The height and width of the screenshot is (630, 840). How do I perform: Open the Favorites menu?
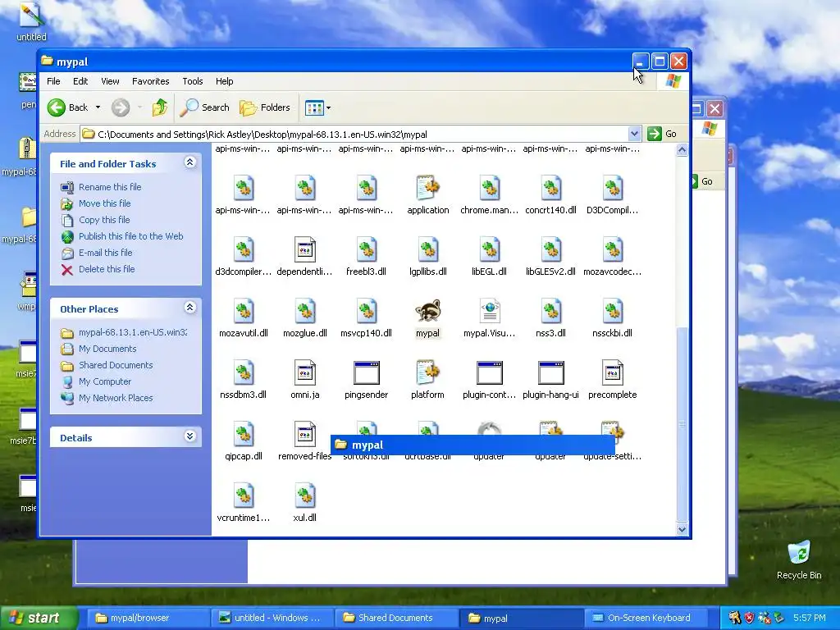pos(151,81)
